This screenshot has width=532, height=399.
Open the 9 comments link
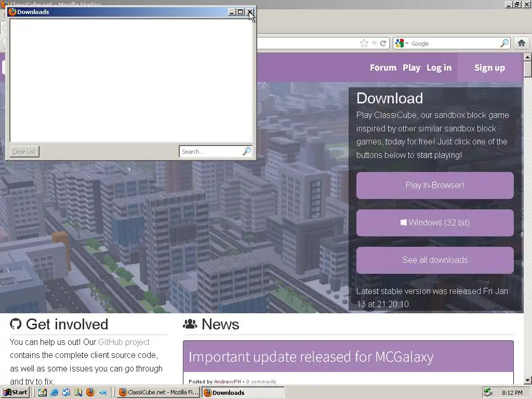(x=261, y=382)
